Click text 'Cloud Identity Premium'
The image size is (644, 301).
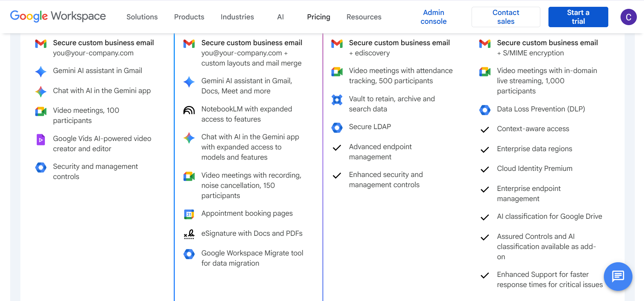(535, 169)
